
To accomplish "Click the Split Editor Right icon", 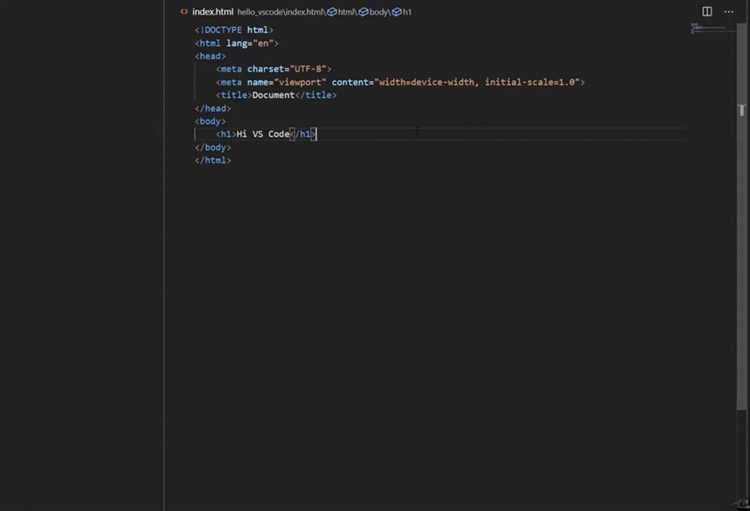I will tap(706, 11).
